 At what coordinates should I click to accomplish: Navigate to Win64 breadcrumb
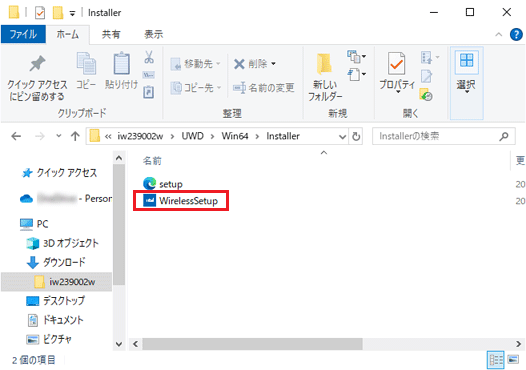click(x=235, y=136)
